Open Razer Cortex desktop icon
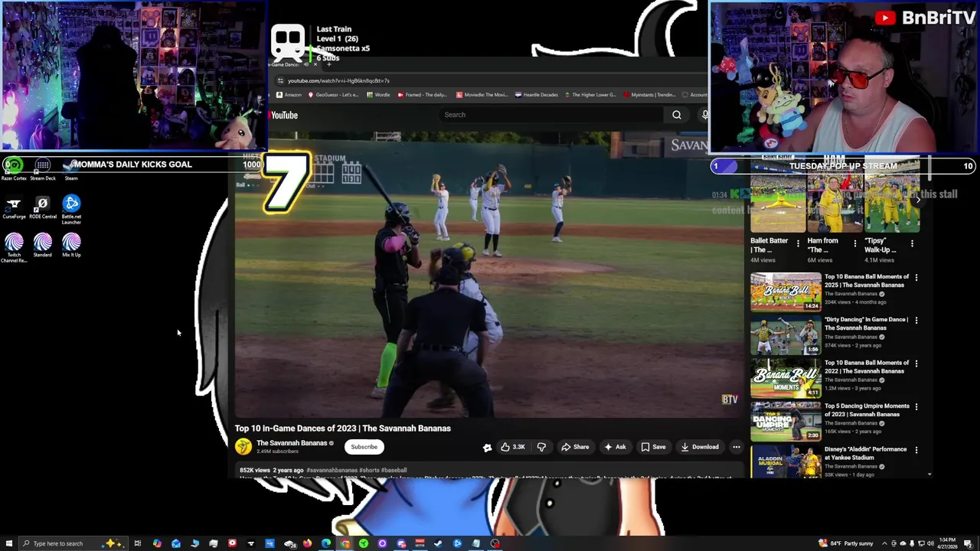This screenshot has width=980, height=551. (14, 169)
